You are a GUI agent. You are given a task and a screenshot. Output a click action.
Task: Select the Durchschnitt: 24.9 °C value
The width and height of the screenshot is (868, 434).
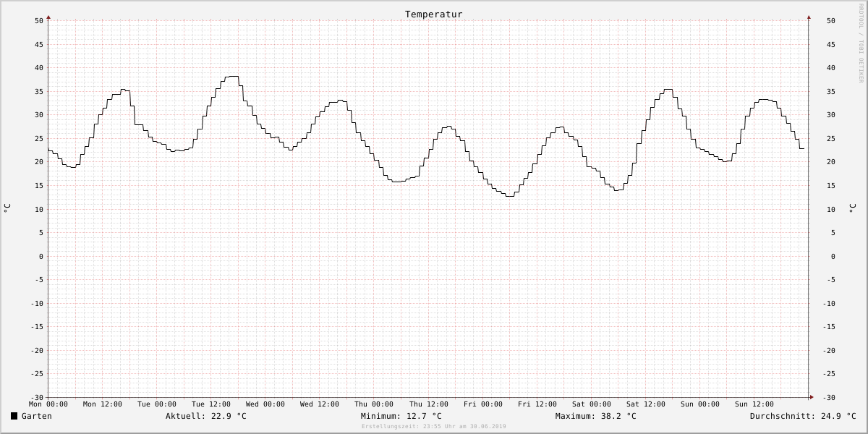(803, 416)
